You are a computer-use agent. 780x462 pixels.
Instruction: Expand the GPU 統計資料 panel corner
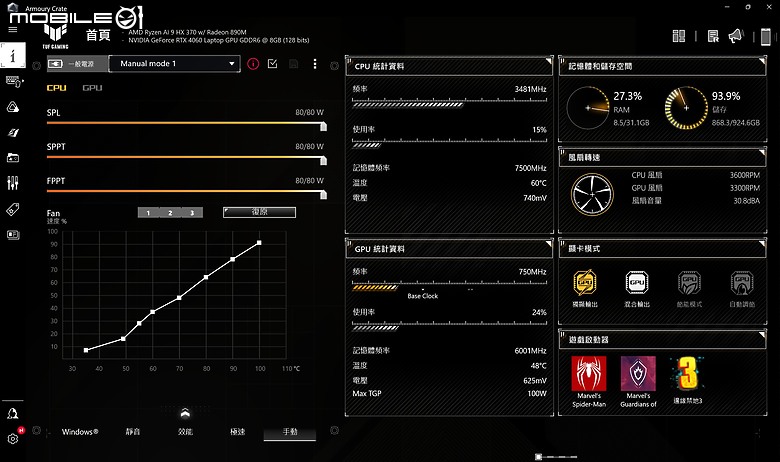coord(549,244)
